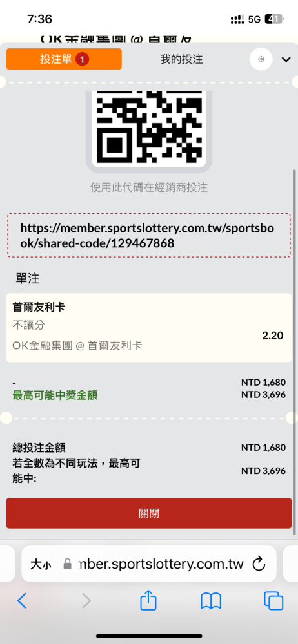Viewport: 298px width, 644px height.
Task: Collapse bet slip with chevron arrow
Action: [x=286, y=59]
